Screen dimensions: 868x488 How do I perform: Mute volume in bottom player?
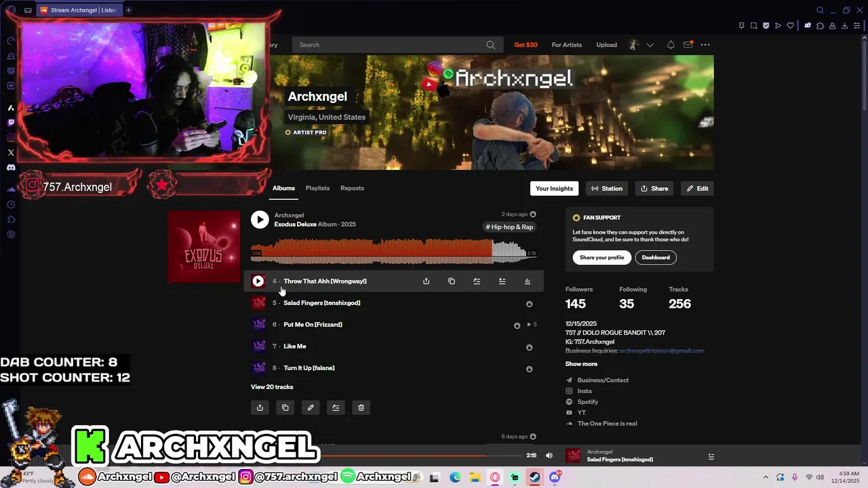(549, 455)
